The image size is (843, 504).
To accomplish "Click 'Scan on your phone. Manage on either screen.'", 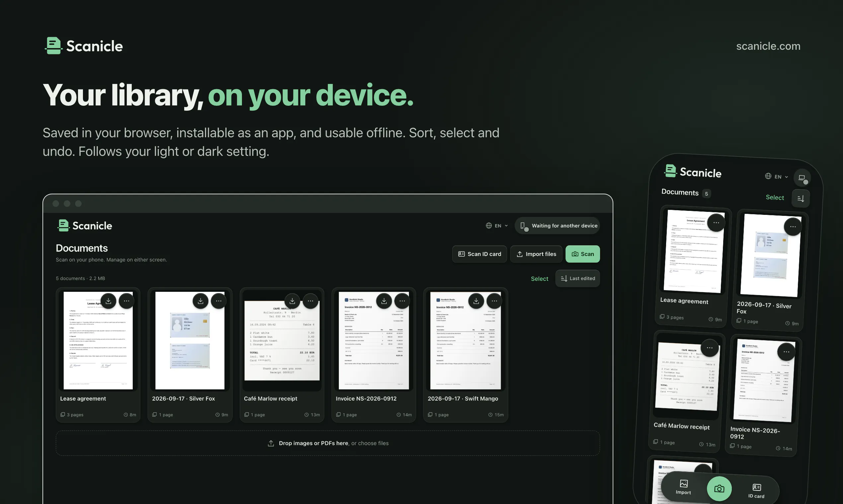I will pyautogui.click(x=112, y=260).
